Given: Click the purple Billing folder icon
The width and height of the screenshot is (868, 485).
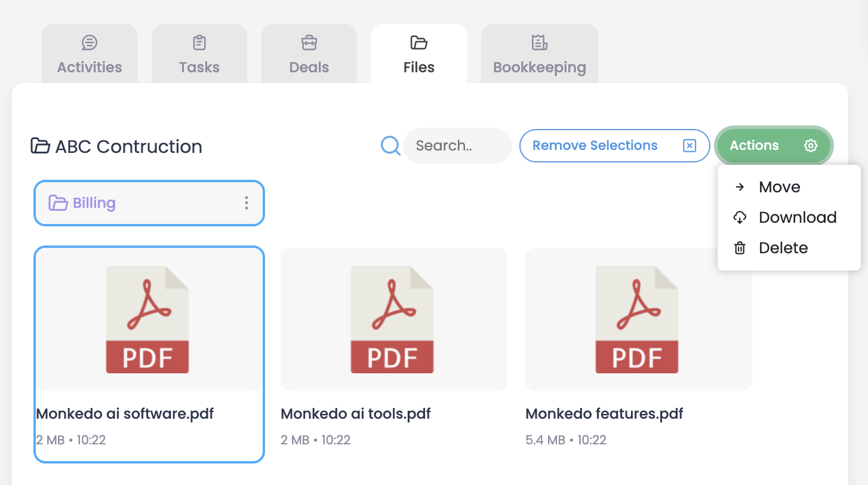Looking at the screenshot, I should [58, 203].
